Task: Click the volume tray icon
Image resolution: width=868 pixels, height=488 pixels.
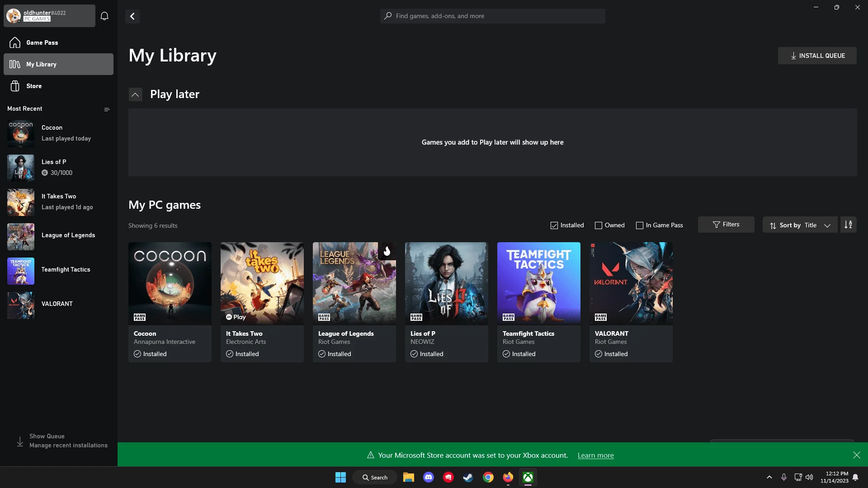Action: (x=809, y=477)
